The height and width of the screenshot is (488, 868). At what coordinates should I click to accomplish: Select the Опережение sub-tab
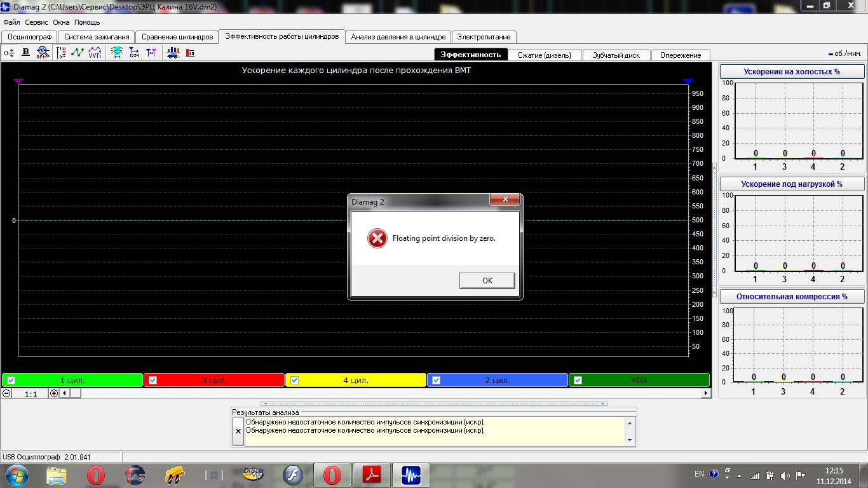pos(681,55)
